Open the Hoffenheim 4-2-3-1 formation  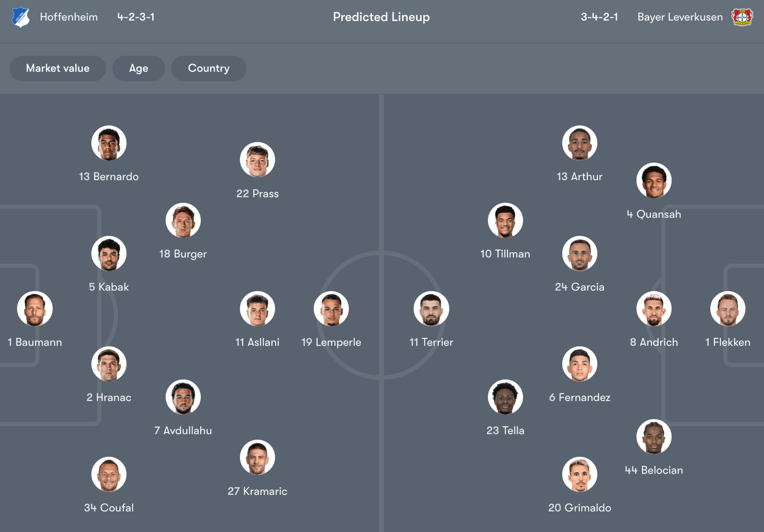click(136, 17)
